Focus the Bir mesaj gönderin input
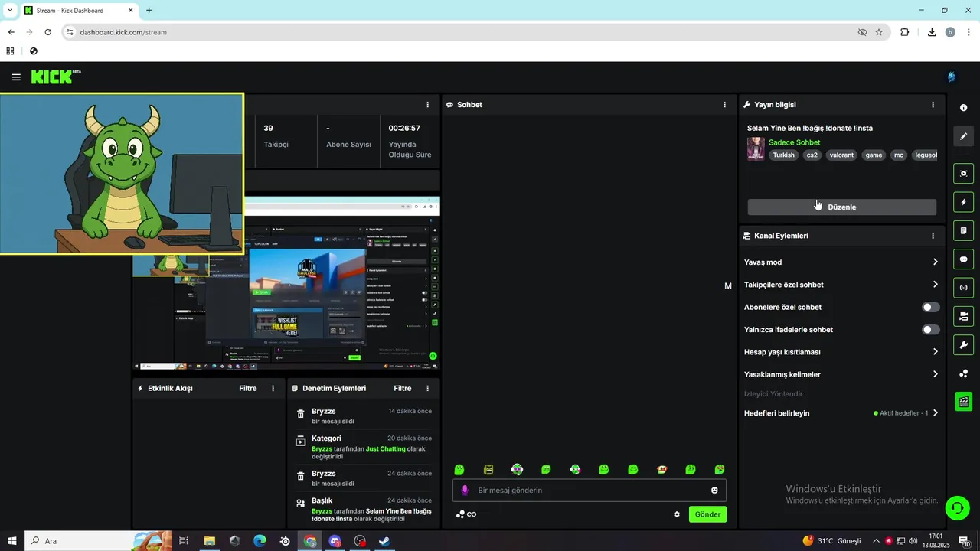The image size is (980, 551). (x=589, y=491)
